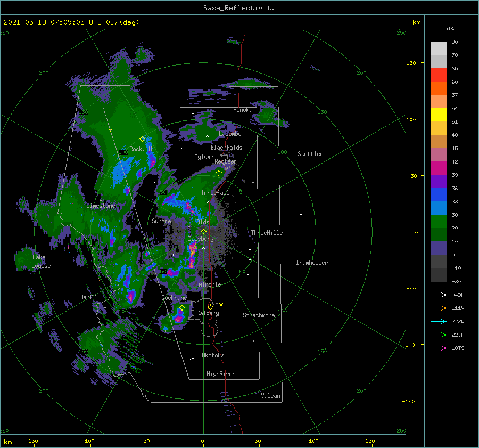This screenshot has height=448, width=479.
Task: Click the magenta 18TS arrow in legend
Action: [439, 348]
